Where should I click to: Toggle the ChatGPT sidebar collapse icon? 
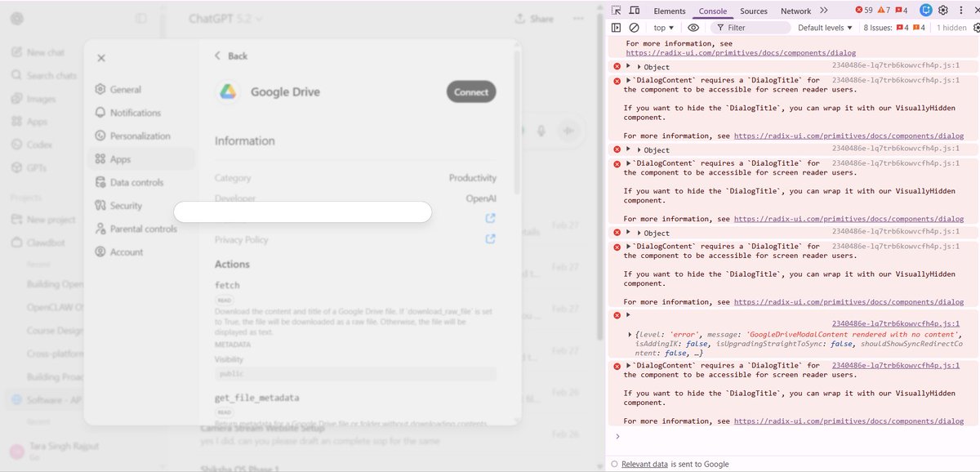(141, 19)
